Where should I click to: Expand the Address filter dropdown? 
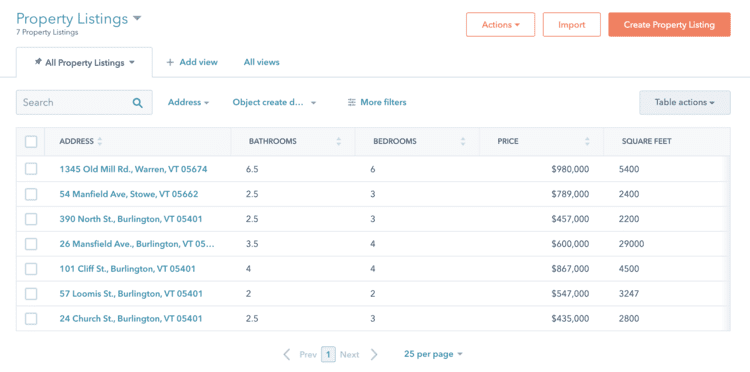point(188,102)
